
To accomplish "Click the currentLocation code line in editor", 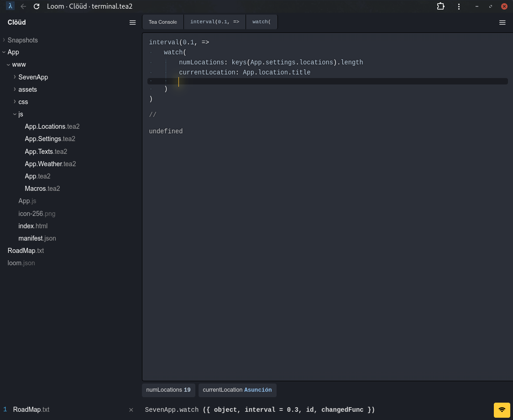I will coord(245,72).
